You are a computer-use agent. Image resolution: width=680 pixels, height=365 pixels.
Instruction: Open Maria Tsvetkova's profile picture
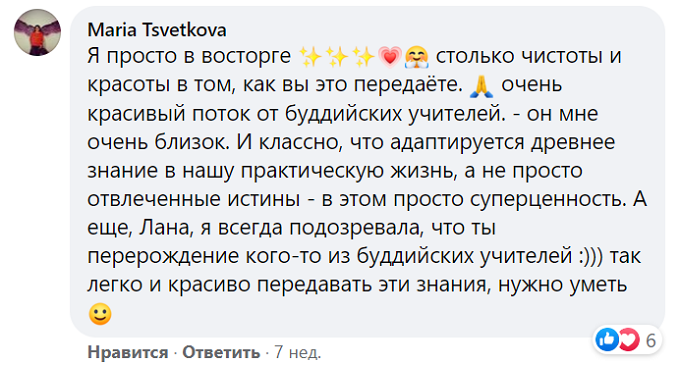coord(37,33)
